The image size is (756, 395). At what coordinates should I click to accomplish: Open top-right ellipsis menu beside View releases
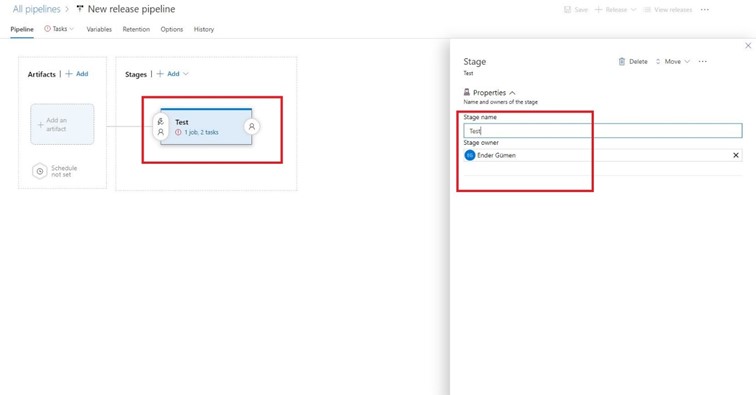click(705, 10)
